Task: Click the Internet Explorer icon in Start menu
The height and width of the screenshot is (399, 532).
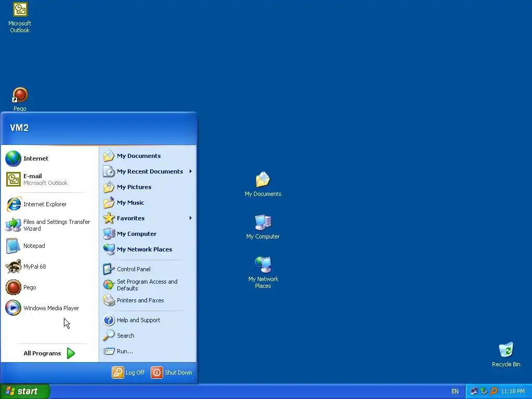Action: (14, 204)
